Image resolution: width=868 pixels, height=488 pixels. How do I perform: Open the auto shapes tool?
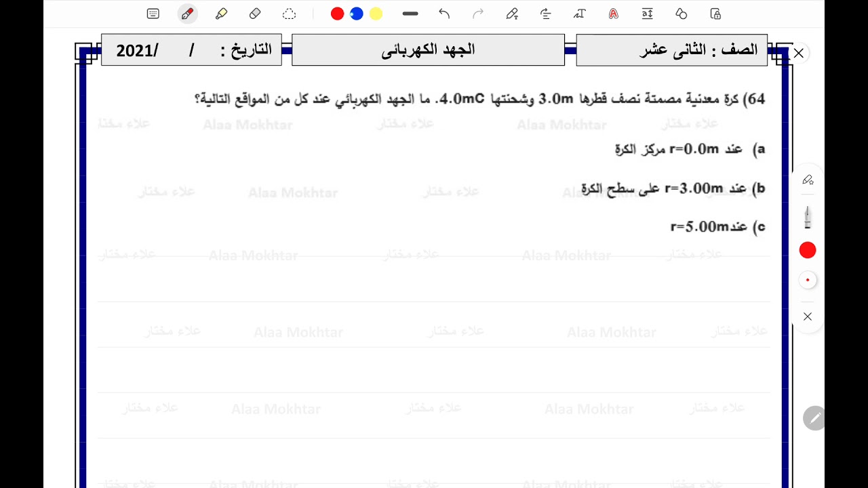682,14
